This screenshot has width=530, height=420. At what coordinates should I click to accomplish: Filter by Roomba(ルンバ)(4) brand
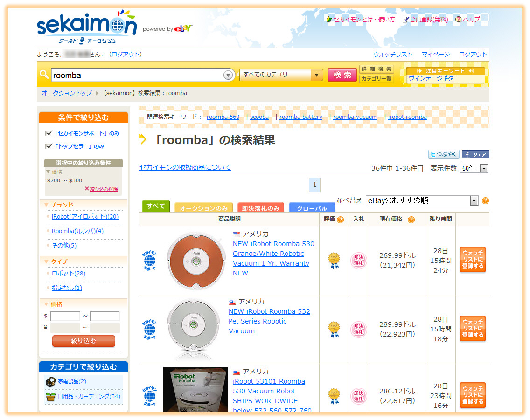[77, 231]
